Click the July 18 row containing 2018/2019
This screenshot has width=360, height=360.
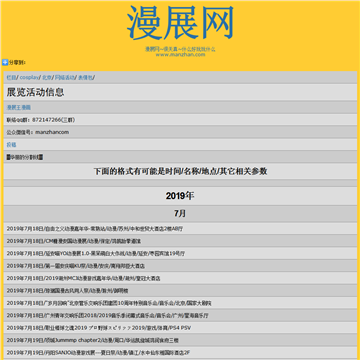click(180, 315)
